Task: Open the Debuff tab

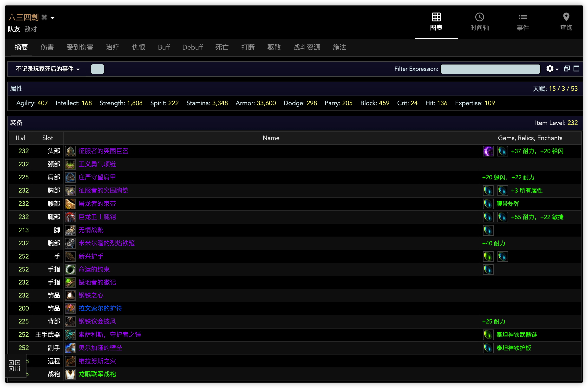Action: (x=192, y=47)
